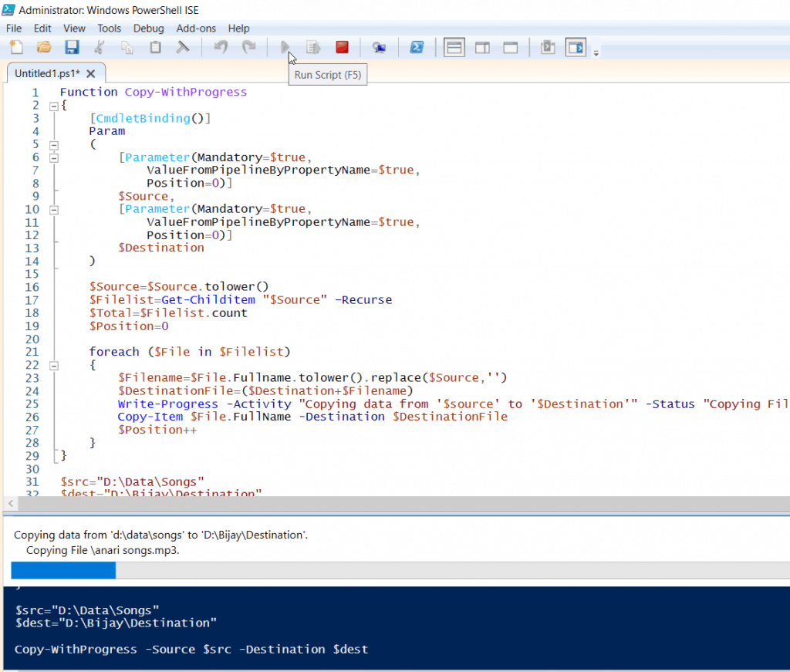Open the File menu
The image size is (790, 672).
14,29
